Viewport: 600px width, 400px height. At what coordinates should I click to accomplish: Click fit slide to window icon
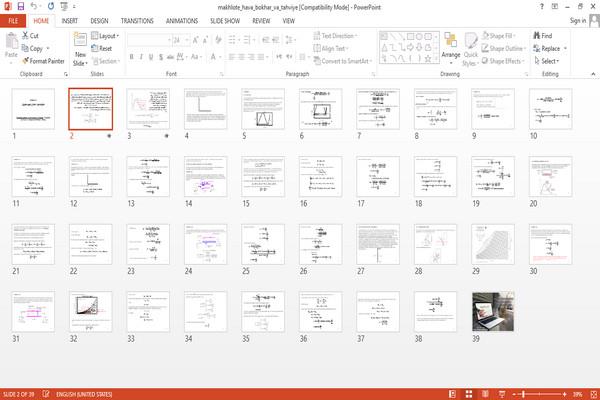pyautogui.click(x=593, y=394)
